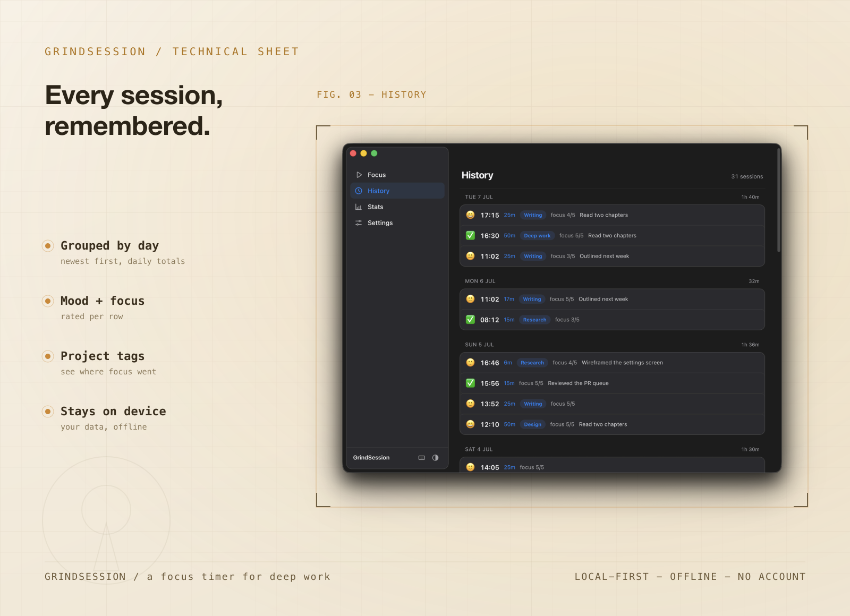
Task: Click the "1h 36m" total for Sunday
Action: 750,345
